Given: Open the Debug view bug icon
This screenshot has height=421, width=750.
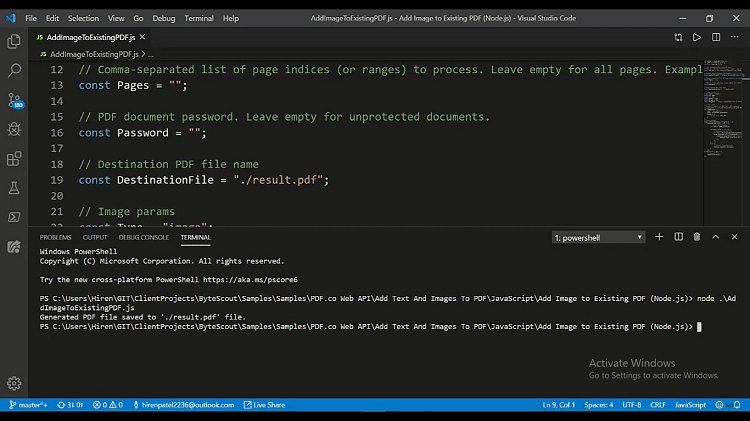Looking at the screenshot, I should [14, 129].
